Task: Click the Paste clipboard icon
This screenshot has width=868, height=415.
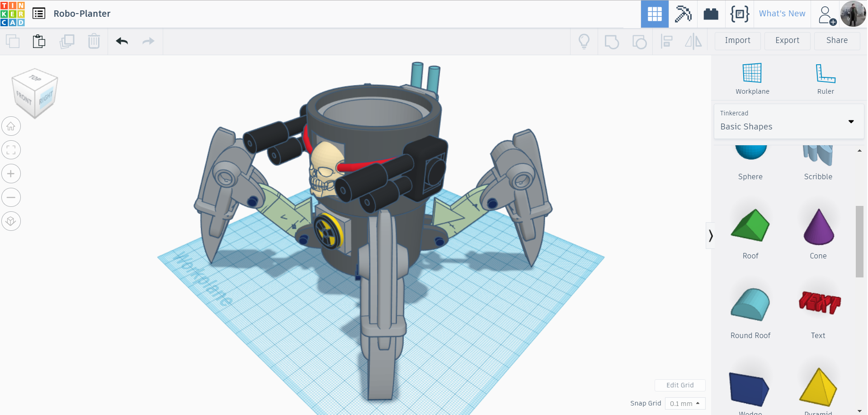Action: tap(39, 41)
